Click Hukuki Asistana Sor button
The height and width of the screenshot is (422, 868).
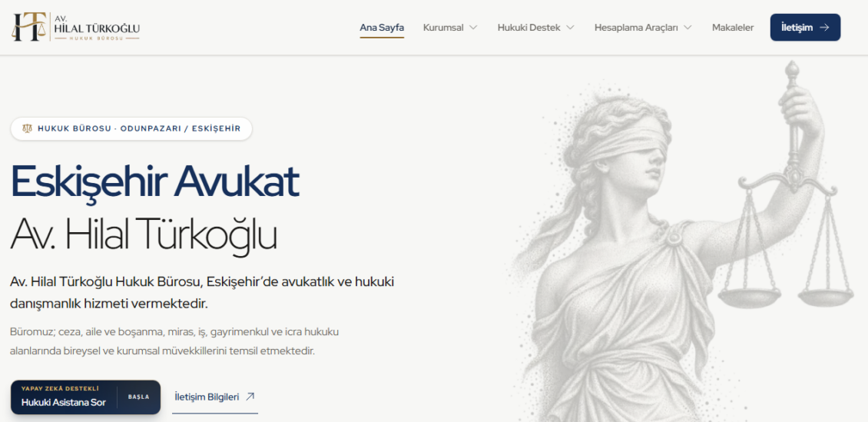[x=86, y=397]
